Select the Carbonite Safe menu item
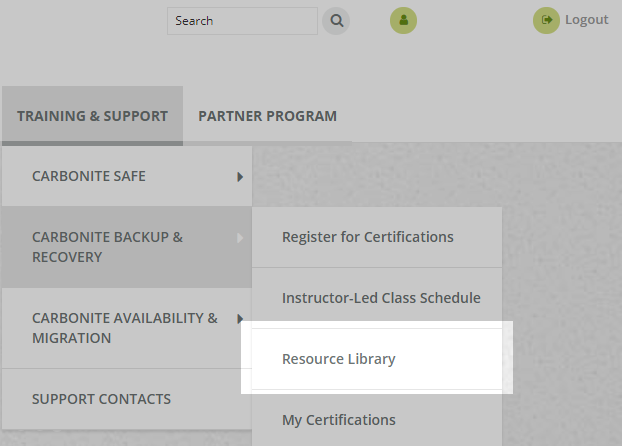 [89, 176]
